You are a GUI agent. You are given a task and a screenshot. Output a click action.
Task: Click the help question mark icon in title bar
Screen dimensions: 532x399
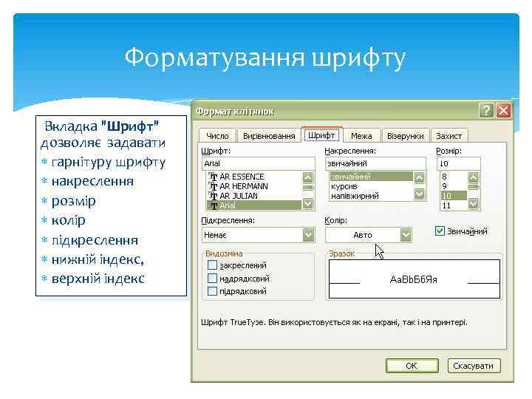coord(486,111)
